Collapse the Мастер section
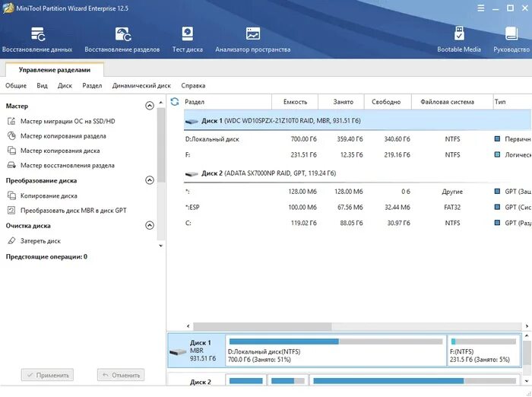This screenshot has width=532, height=397. 150,106
